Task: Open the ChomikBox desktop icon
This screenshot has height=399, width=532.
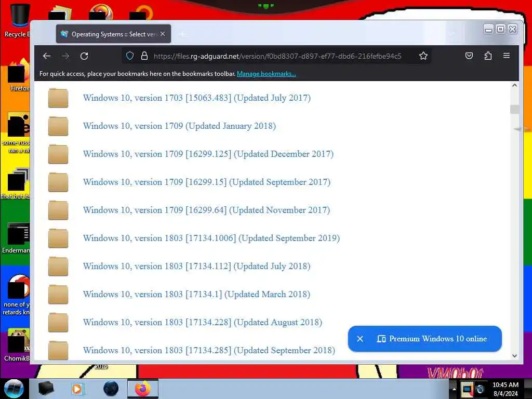Action: [x=17, y=345]
